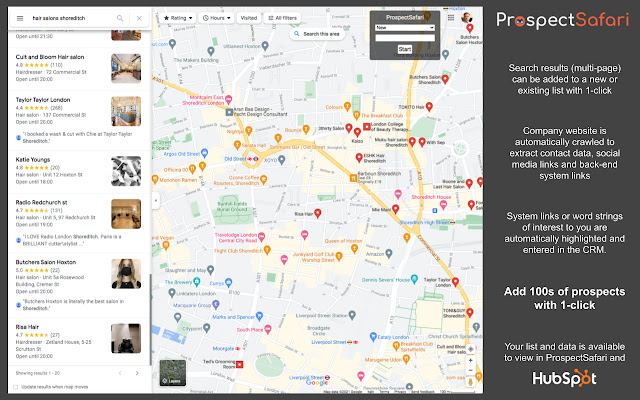Image resolution: width=640 pixels, height=400 pixels.
Task: Click the Risa Hair map pin
Action: (x=318, y=213)
